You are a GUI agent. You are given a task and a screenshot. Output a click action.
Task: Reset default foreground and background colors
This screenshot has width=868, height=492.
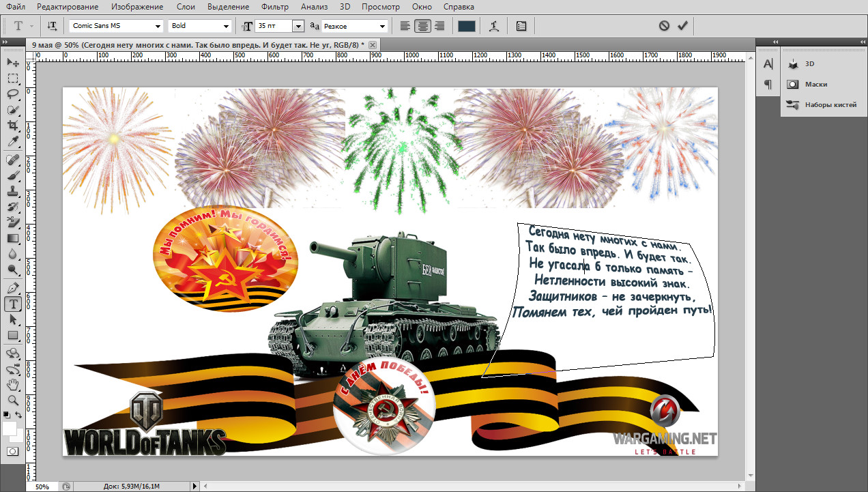[7, 414]
